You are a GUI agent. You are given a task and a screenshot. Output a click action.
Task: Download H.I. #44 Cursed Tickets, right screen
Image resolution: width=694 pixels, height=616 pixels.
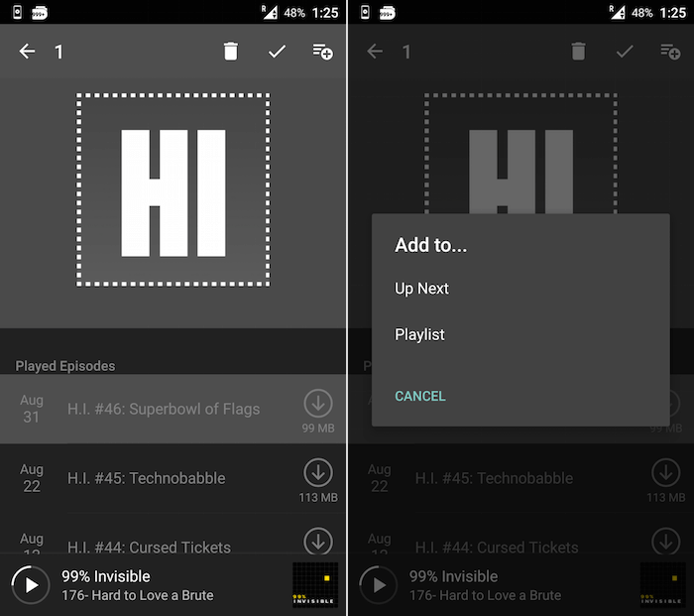(666, 542)
